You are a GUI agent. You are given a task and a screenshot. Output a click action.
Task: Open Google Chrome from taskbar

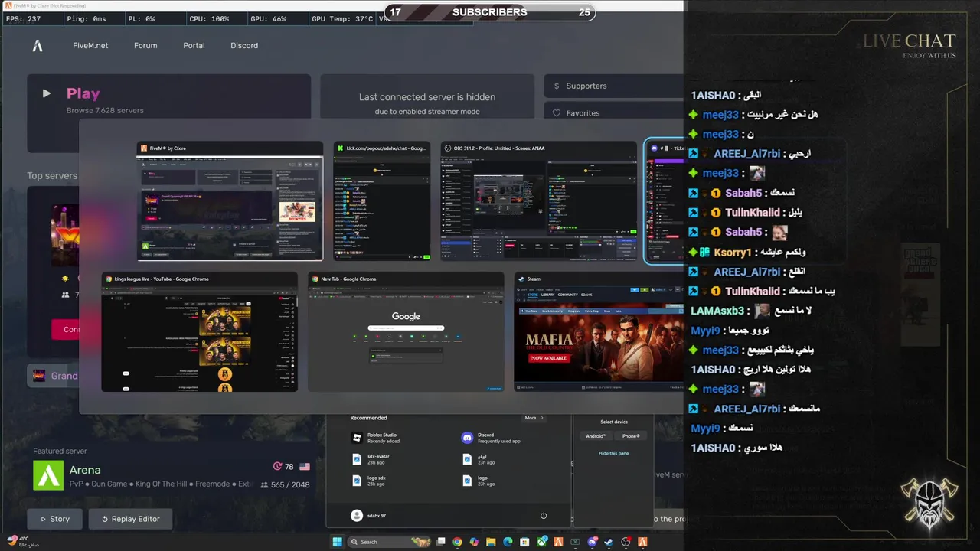click(x=457, y=542)
